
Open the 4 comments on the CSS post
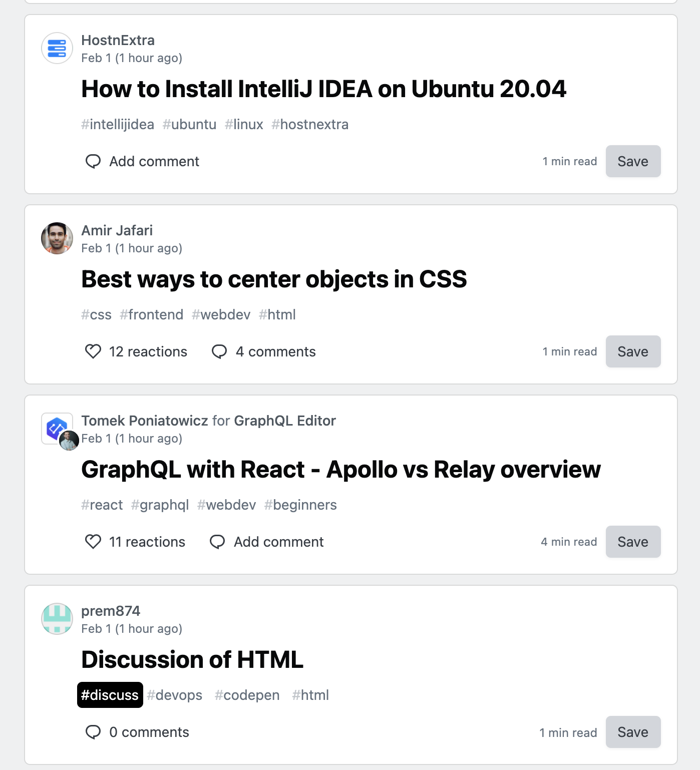(276, 351)
